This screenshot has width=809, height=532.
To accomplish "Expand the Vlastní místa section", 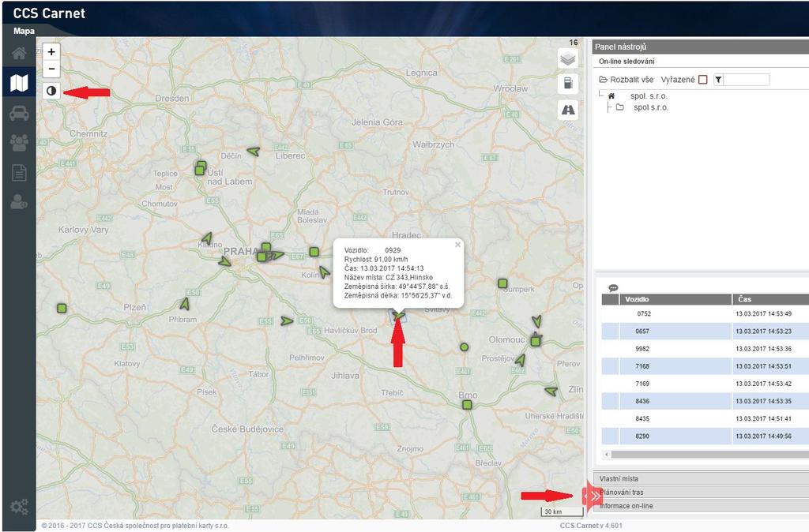I will click(x=702, y=478).
